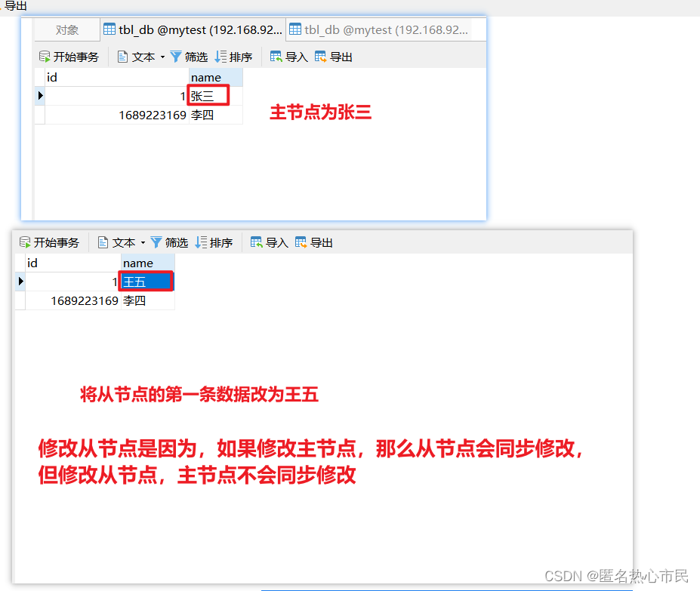Click the name column header in upper table

[216, 78]
